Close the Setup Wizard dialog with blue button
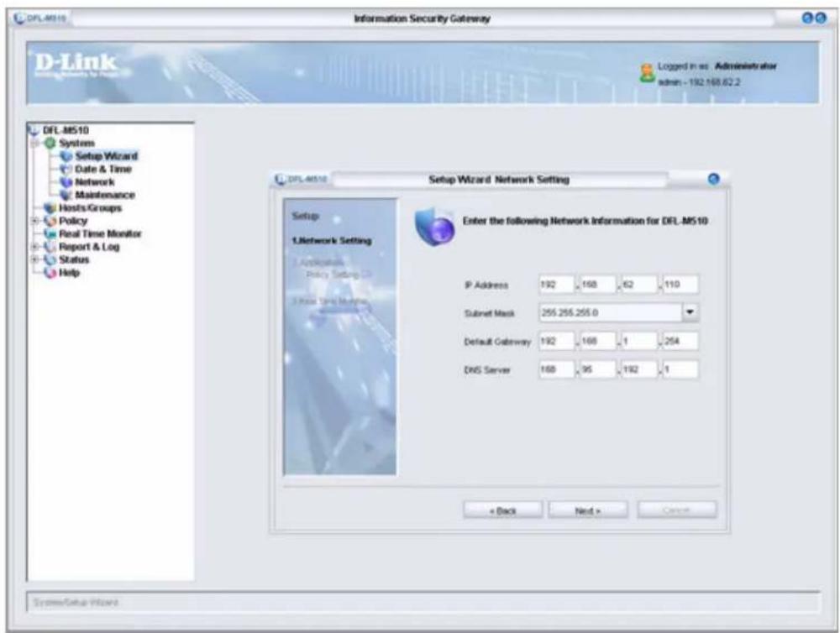 click(x=713, y=179)
